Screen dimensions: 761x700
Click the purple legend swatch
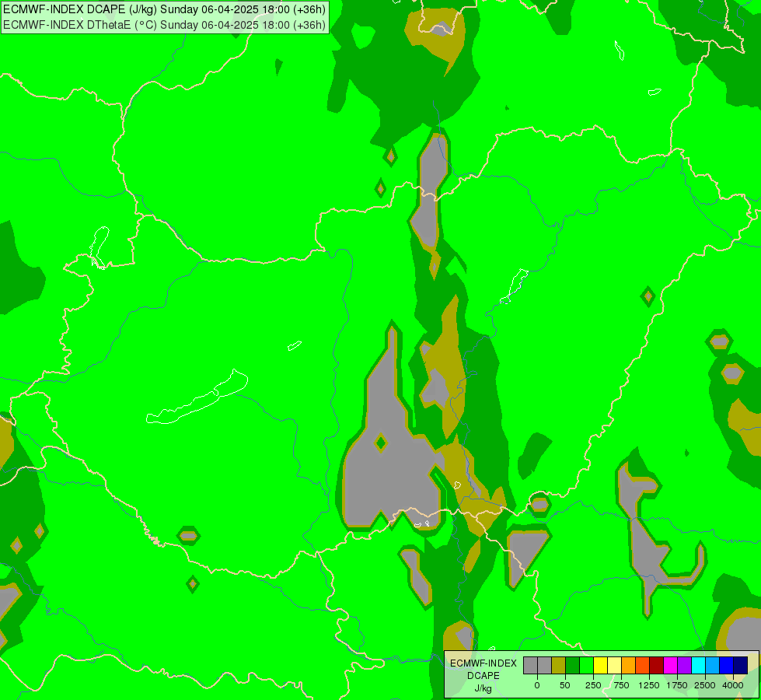pos(684,665)
